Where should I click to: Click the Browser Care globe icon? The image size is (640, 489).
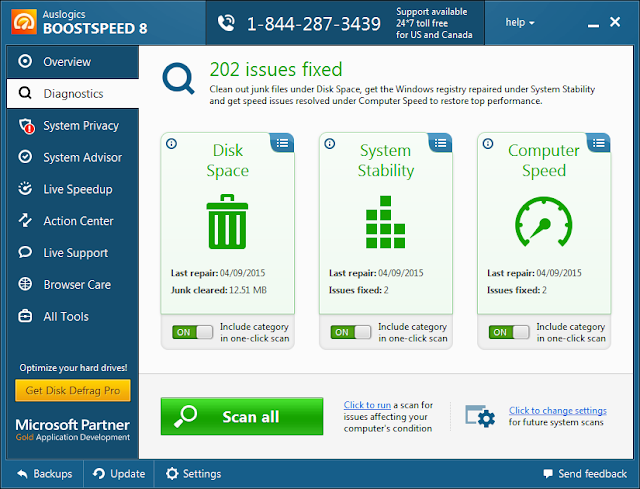click(x=25, y=284)
